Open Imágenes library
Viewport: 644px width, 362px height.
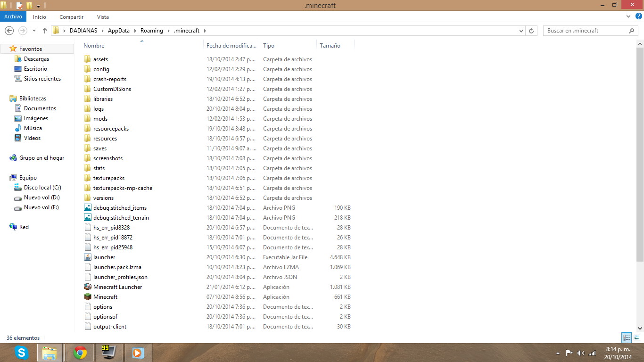[36, 118]
